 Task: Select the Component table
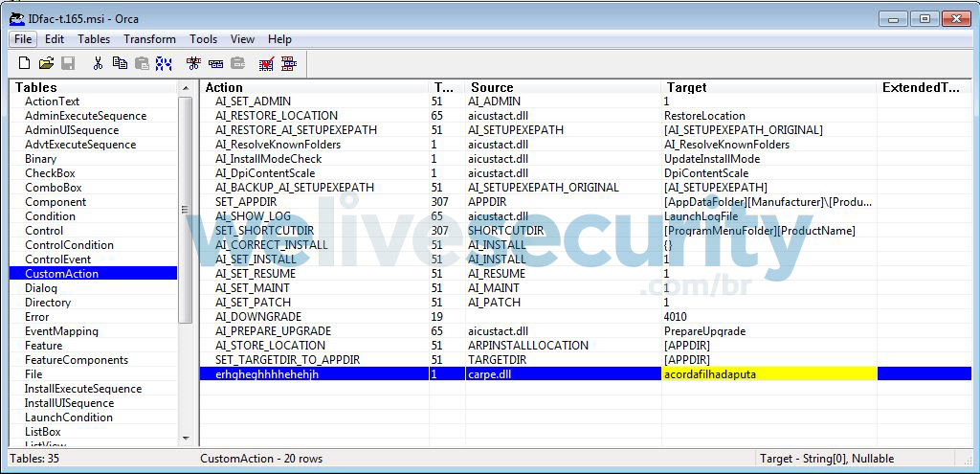click(56, 202)
